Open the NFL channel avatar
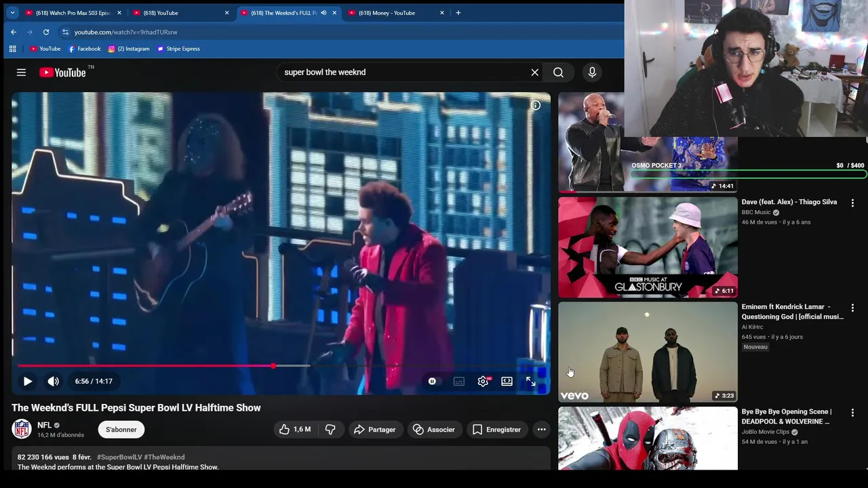Viewport: 868px width, 488px height. point(22,429)
